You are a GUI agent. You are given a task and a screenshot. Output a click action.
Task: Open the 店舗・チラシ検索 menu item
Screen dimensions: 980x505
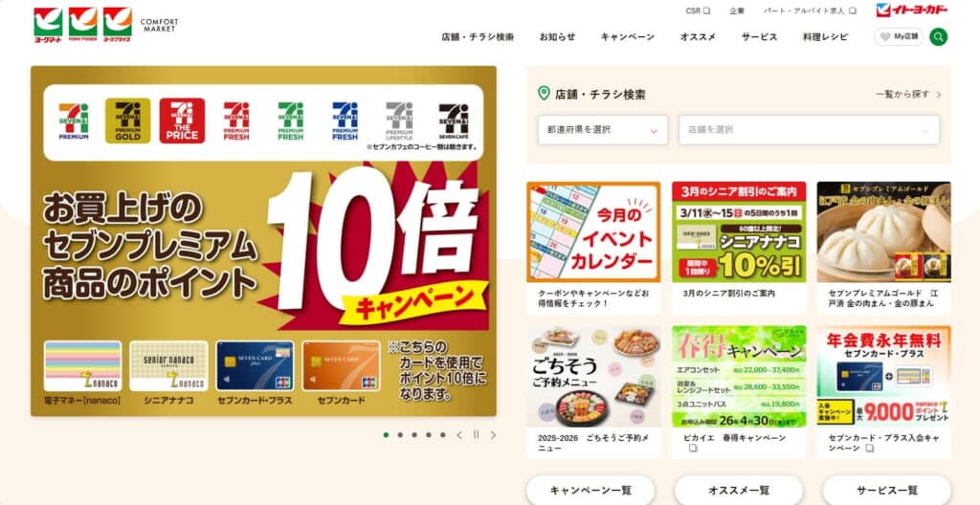478,37
